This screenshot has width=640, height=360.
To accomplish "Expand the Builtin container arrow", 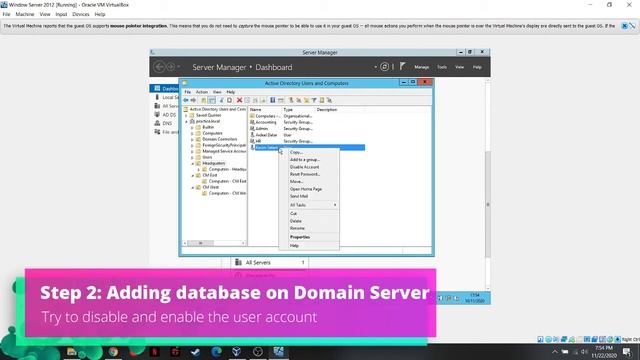I will click(192, 127).
